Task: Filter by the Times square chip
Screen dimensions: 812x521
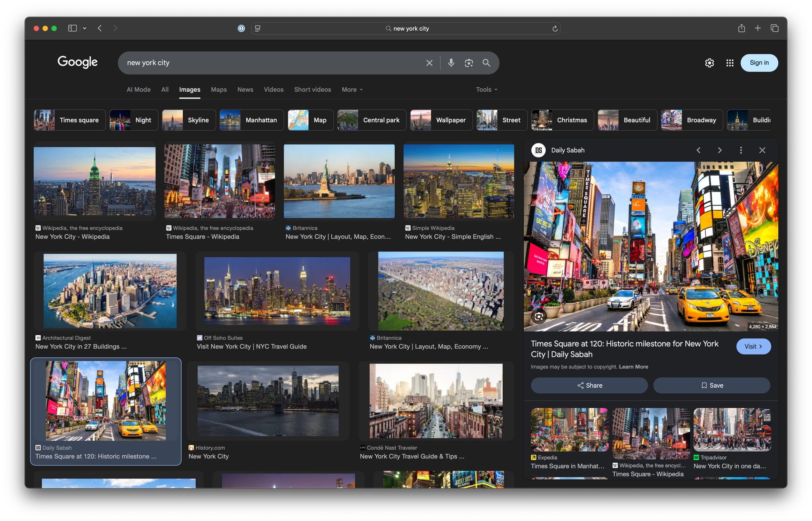Action: pyautogui.click(x=69, y=120)
